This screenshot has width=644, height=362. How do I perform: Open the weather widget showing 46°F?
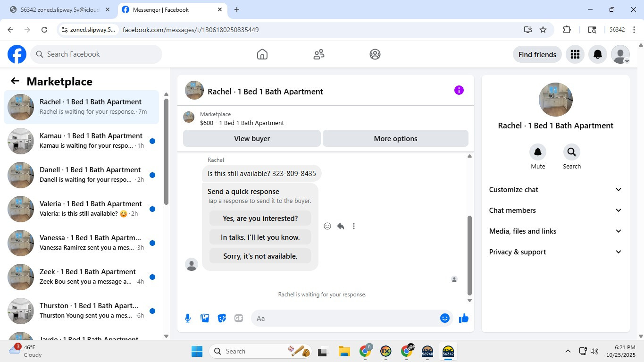pos(26,351)
